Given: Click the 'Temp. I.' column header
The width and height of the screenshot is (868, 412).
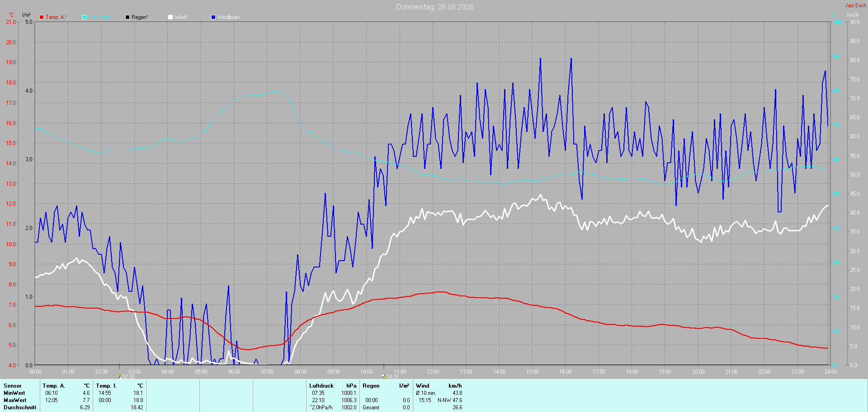Looking at the screenshot, I should pos(107,386).
